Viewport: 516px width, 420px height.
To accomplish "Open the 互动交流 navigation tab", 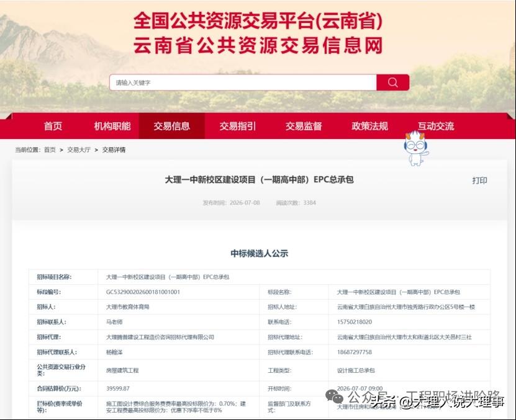I will pyautogui.click(x=436, y=126).
